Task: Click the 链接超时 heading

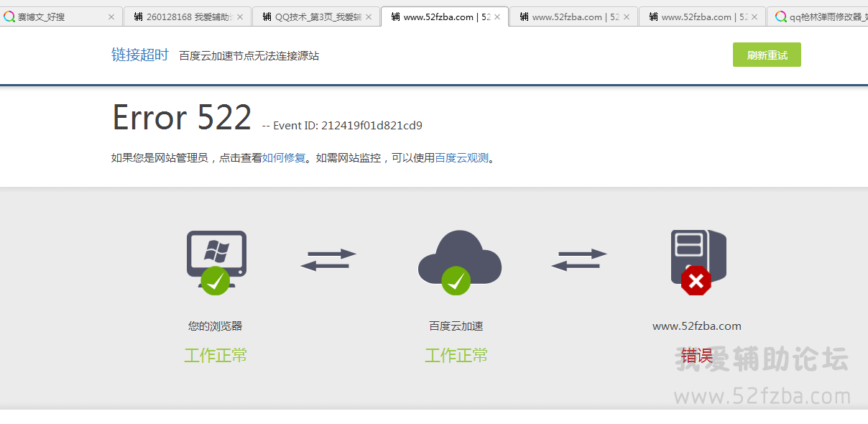Action: tap(139, 55)
